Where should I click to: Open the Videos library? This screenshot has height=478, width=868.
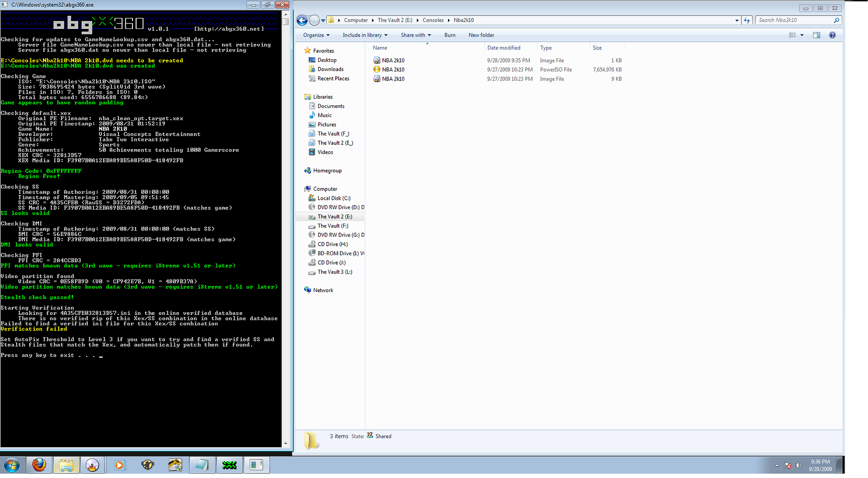(325, 152)
